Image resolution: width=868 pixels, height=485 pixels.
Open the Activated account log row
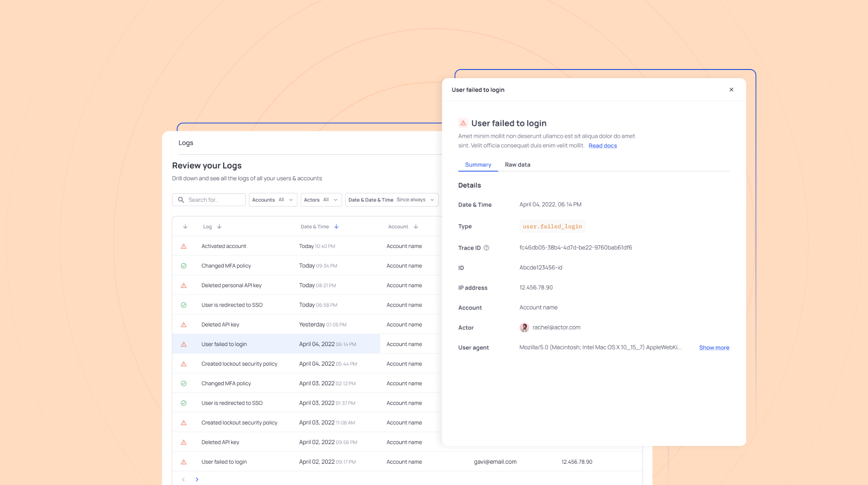click(307, 246)
